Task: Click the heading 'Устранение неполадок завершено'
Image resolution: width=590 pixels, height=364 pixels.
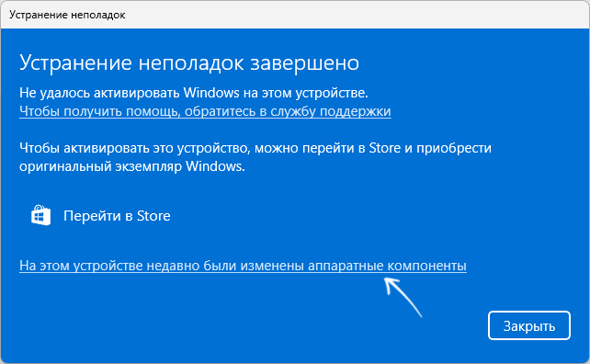Action: point(189,63)
